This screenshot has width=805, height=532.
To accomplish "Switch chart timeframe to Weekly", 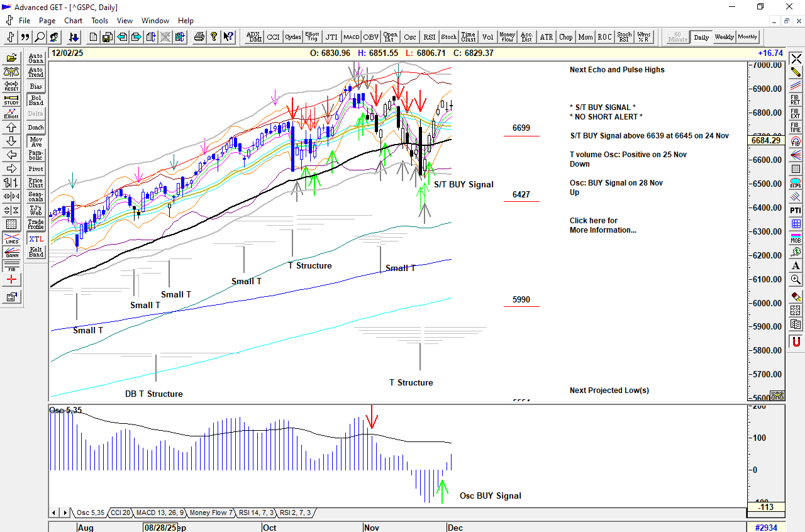I will [x=724, y=37].
